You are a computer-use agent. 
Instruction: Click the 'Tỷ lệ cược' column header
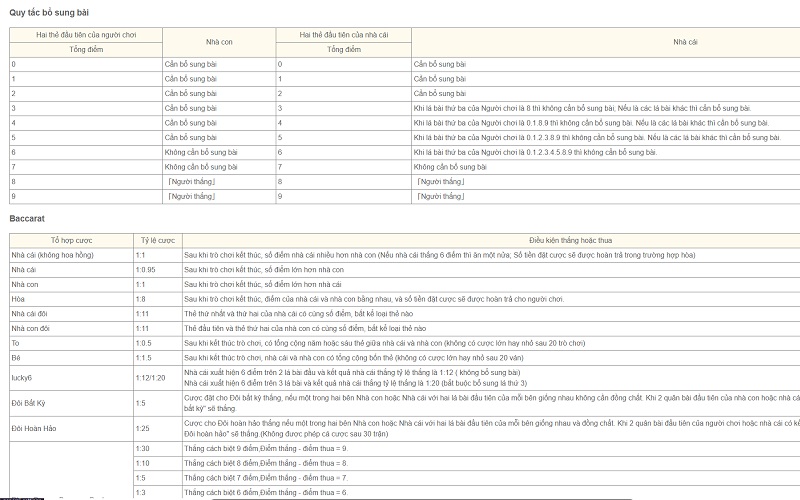point(156,241)
